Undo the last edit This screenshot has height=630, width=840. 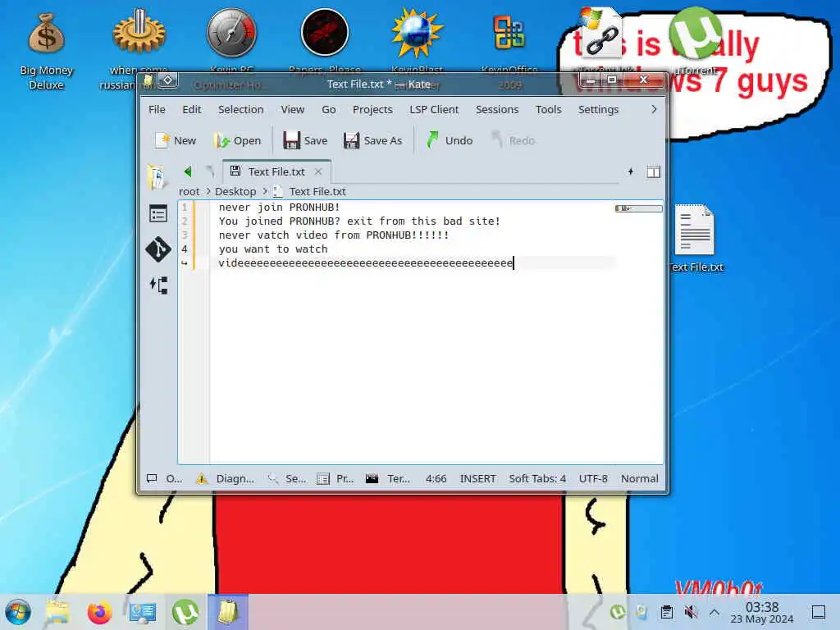[x=449, y=140]
